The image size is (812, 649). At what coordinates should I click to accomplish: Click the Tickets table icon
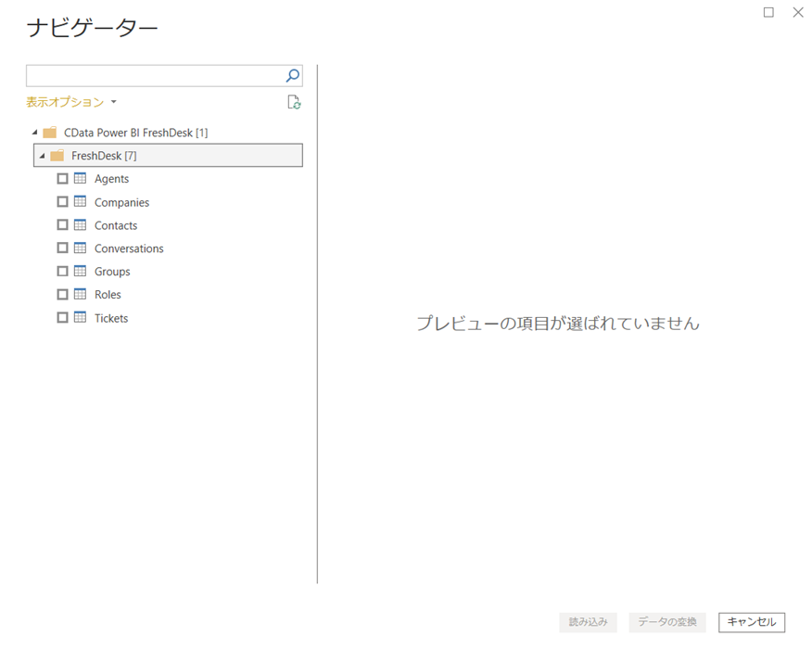79,317
